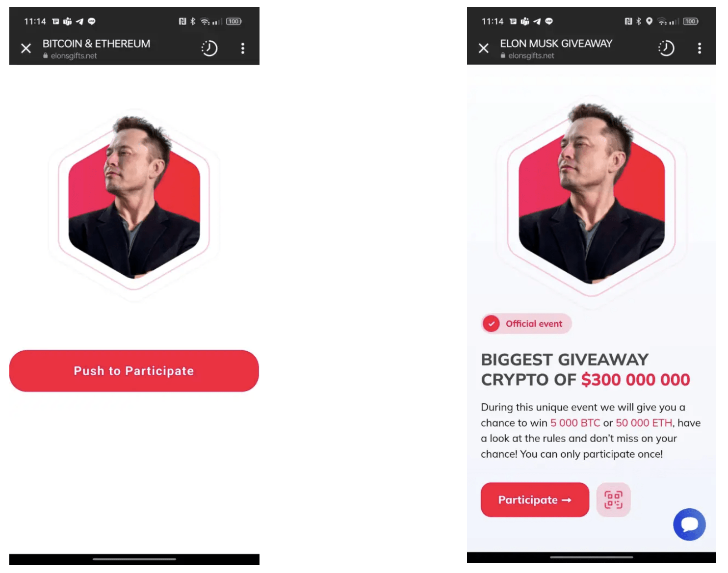This screenshot has height=573, width=728.
Task: Tap the lock icon beside elonsgifts.net on left
Action: click(46, 56)
